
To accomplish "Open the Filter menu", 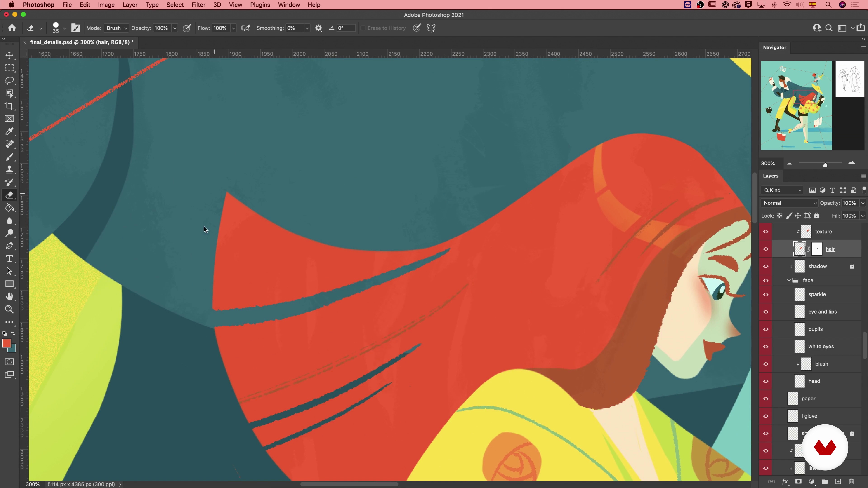I will 198,5.
